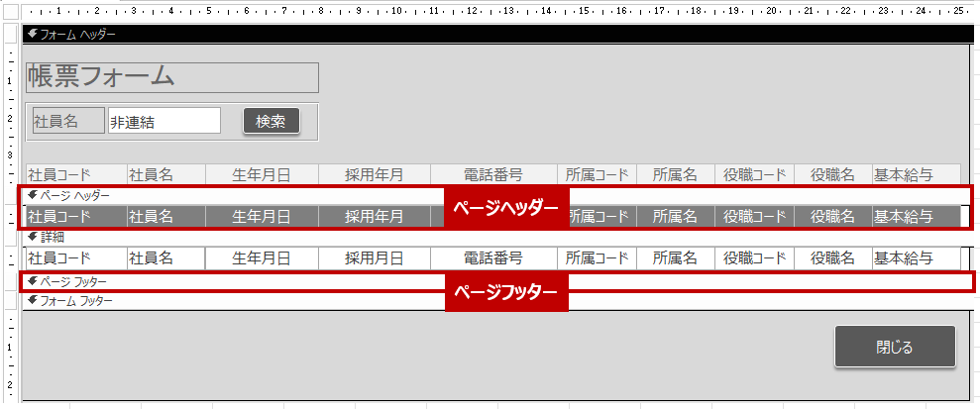Click the horizontal ruler at the top

click(x=495, y=12)
